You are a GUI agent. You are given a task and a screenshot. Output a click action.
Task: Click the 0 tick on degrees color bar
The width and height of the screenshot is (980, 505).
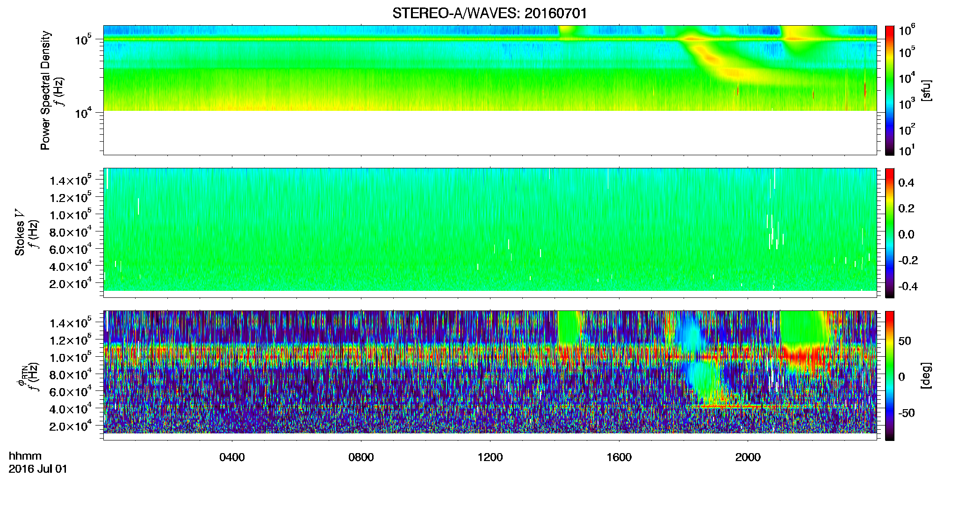901,377
